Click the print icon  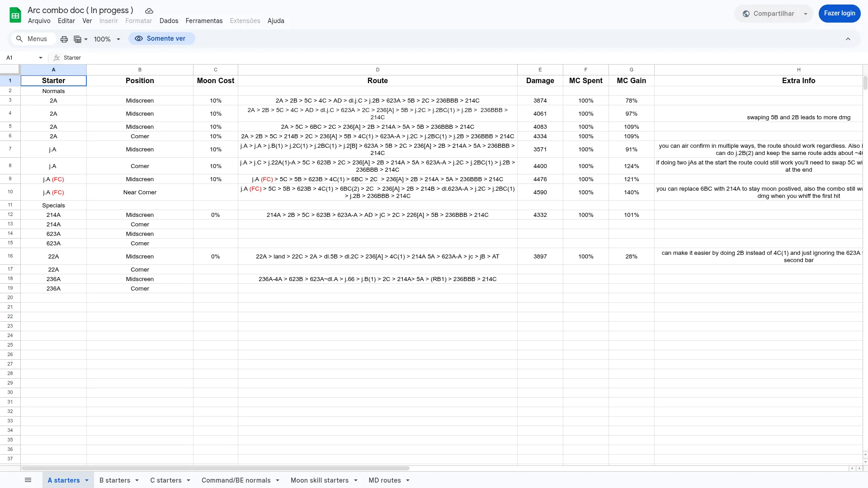coord(64,39)
